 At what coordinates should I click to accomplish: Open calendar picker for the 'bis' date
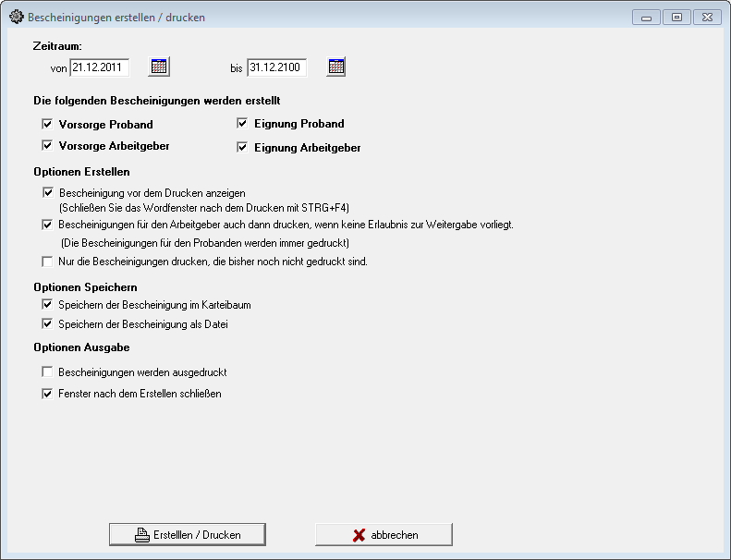click(336, 67)
